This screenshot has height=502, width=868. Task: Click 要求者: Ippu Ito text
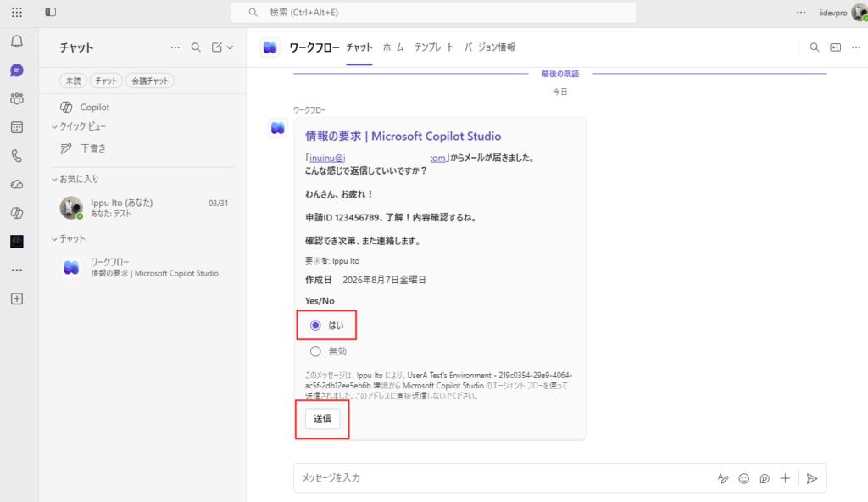pyautogui.click(x=332, y=261)
